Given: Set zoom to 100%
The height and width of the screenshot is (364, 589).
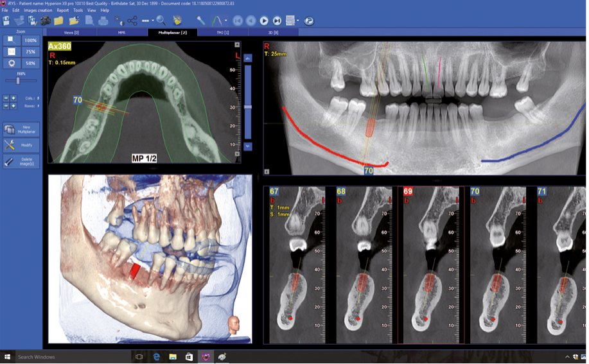Looking at the screenshot, I should click(30, 40).
